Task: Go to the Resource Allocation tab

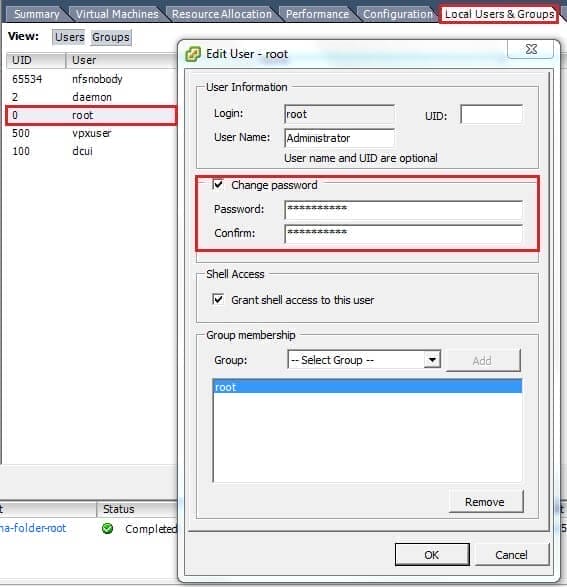Action: tap(222, 14)
